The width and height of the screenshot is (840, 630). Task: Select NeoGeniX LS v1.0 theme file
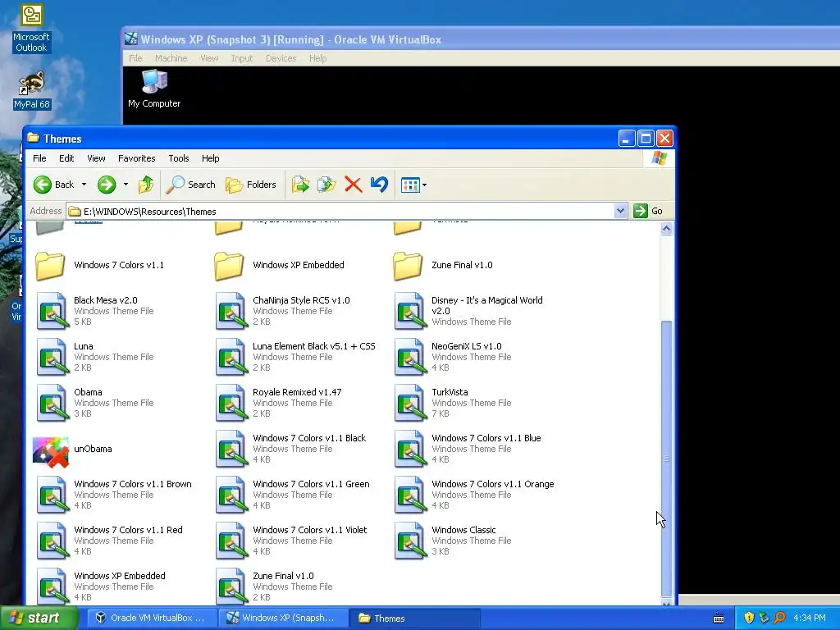(x=453, y=357)
